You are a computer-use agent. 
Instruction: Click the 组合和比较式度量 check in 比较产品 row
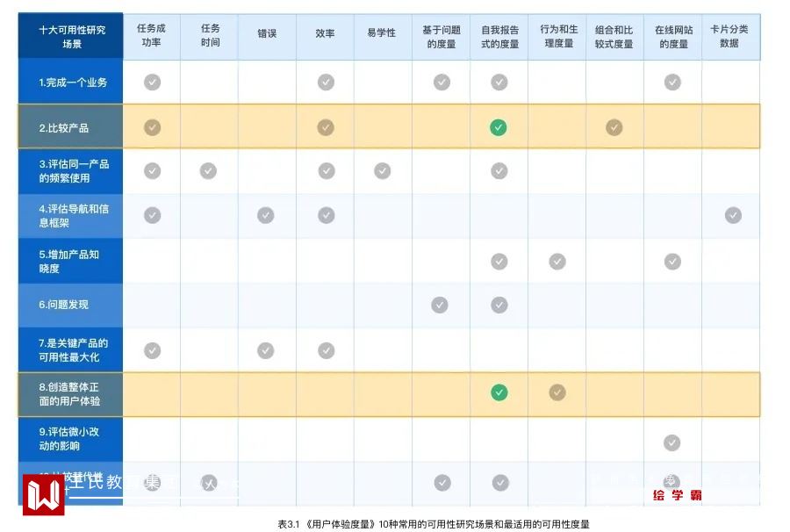(614, 127)
